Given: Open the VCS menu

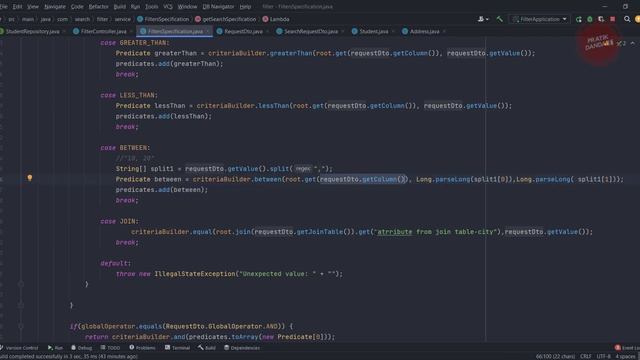Looking at the screenshot, I should coord(168,7).
